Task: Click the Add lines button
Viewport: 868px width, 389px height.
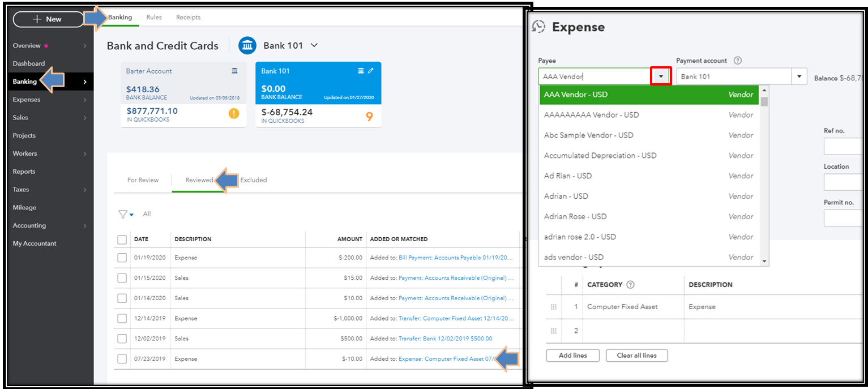Action: pyautogui.click(x=572, y=356)
